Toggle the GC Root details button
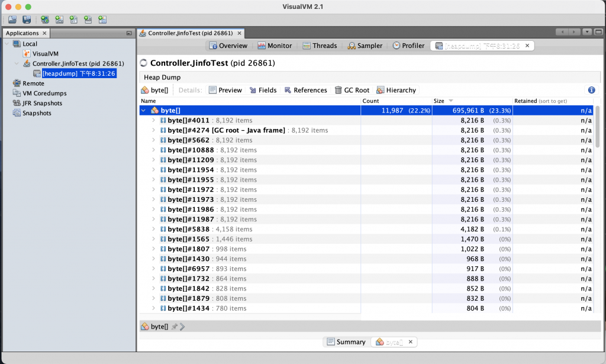Viewport: 606px width, 364px height. (x=352, y=90)
